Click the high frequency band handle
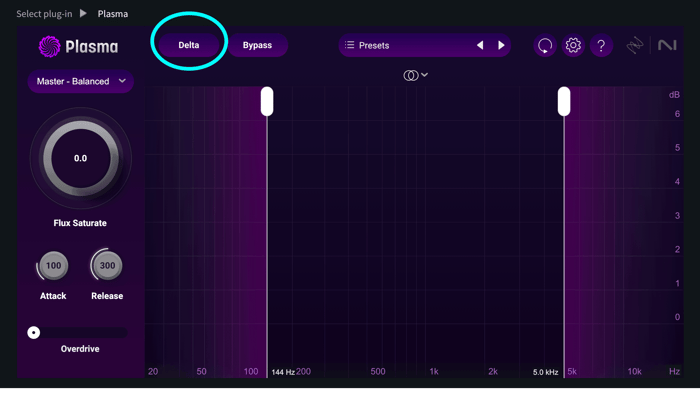 click(564, 101)
